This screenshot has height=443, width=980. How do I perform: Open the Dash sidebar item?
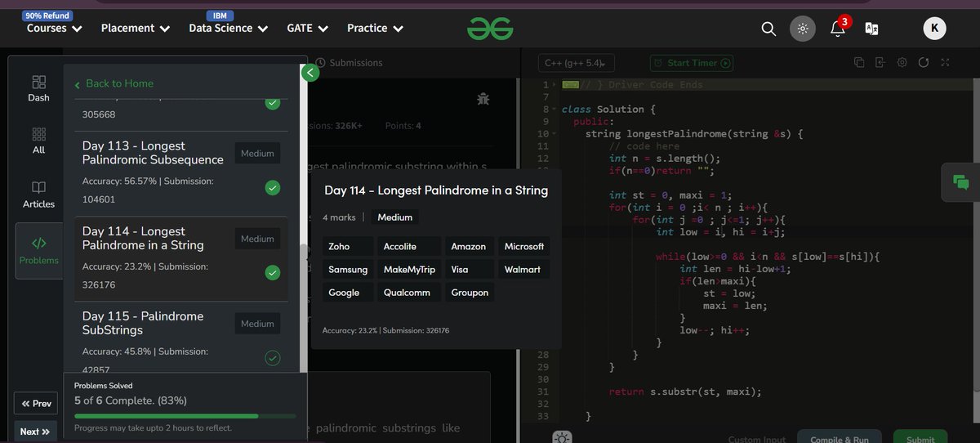38,88
